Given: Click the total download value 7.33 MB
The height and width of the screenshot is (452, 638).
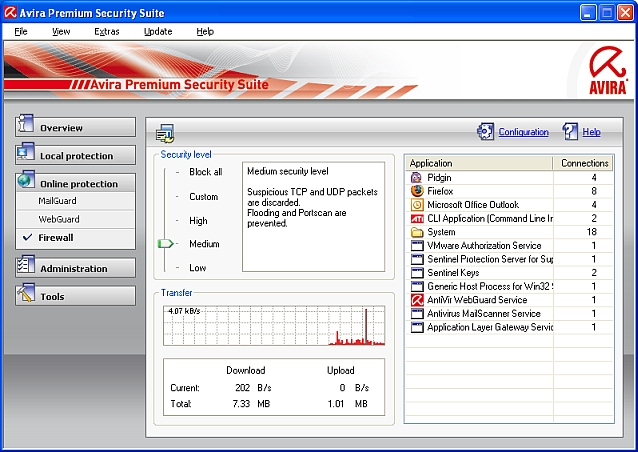Looking at the screenshot, I should tap(251, 404).
